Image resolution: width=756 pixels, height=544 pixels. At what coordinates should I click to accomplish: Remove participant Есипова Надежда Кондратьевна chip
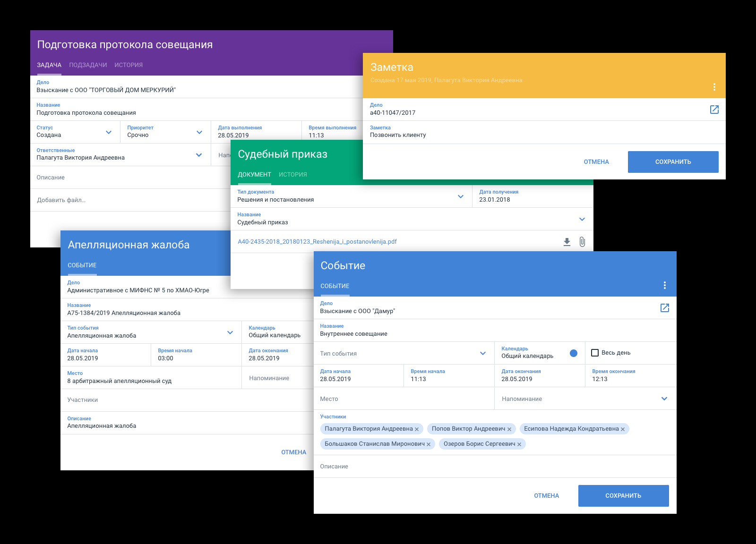tap(623, 429)
